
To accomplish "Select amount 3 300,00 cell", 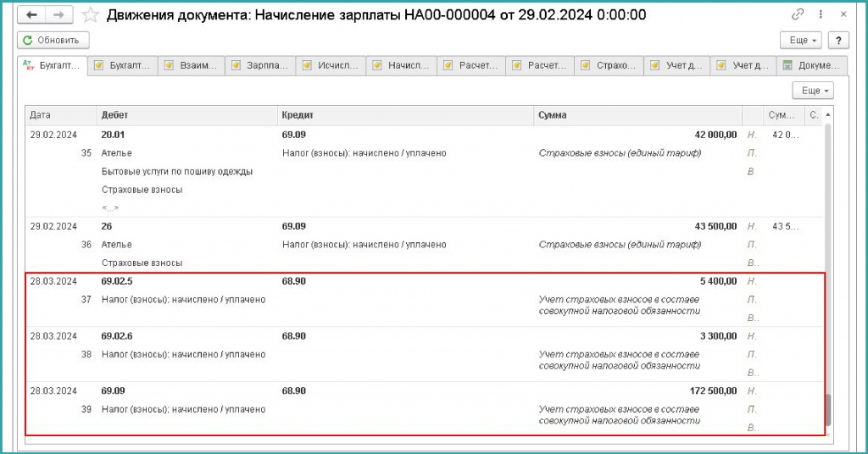I will click(719, 335).
